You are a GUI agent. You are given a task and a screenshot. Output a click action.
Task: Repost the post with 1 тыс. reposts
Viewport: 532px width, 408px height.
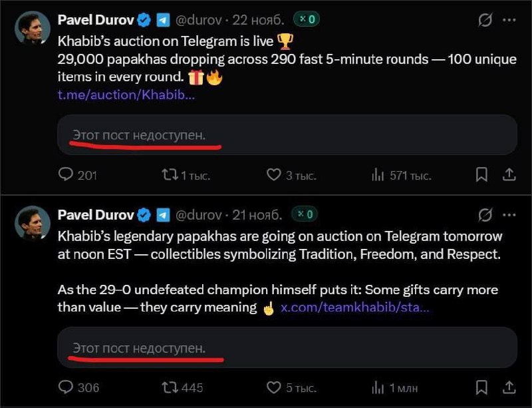pos(170,175)
